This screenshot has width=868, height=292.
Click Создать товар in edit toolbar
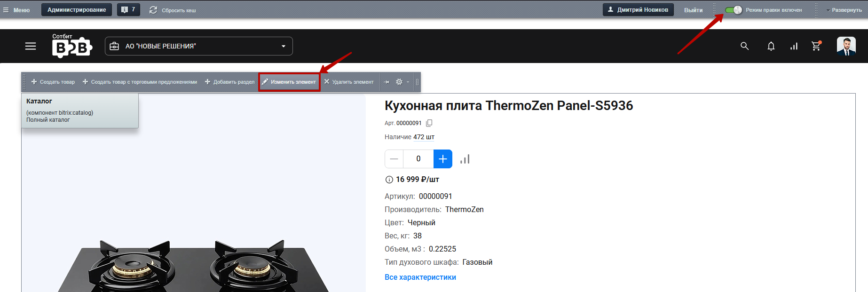53,82
